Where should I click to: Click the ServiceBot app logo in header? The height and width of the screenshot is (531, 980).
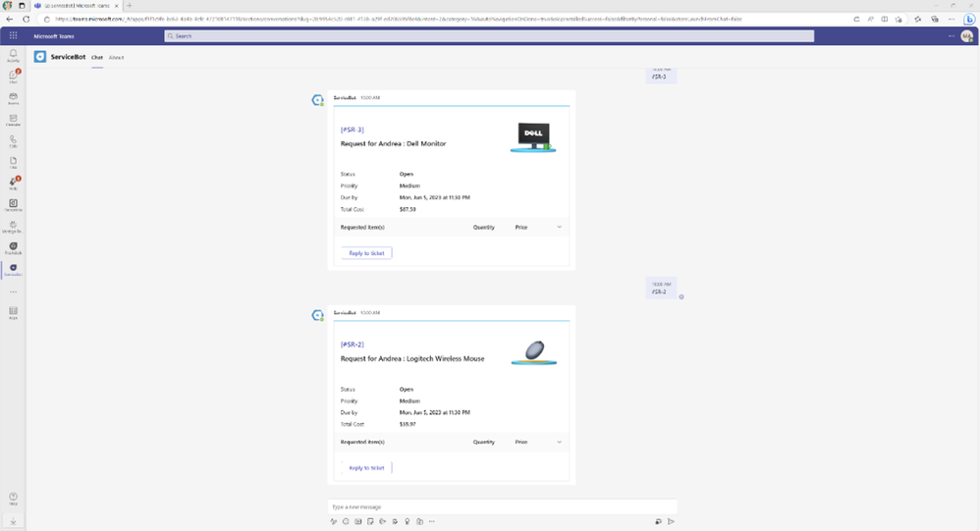click(40, 57)
